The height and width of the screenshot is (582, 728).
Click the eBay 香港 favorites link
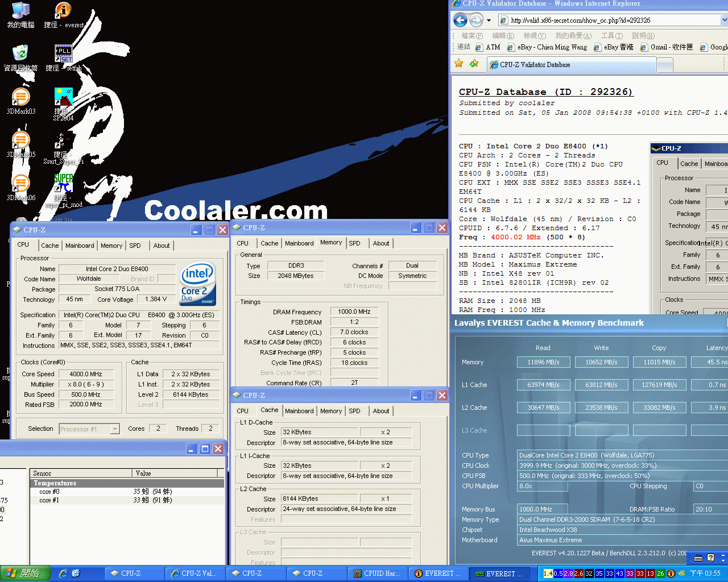pyautogui.click(x=613, y=47)
